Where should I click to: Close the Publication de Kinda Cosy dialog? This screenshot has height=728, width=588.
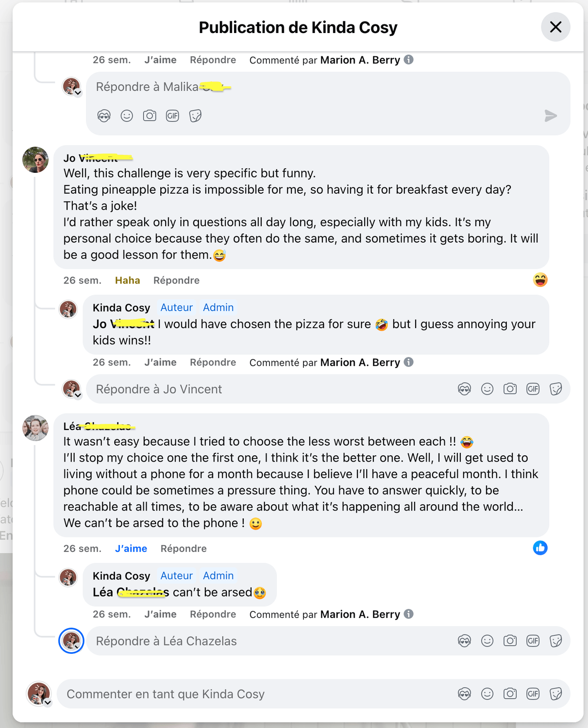point(555,27)
